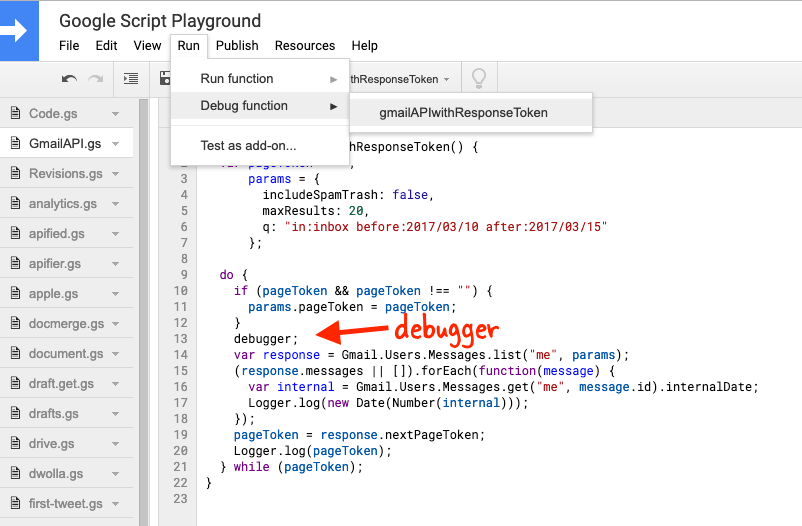Click the Google Script Playground project title

[x=160, y=21]
